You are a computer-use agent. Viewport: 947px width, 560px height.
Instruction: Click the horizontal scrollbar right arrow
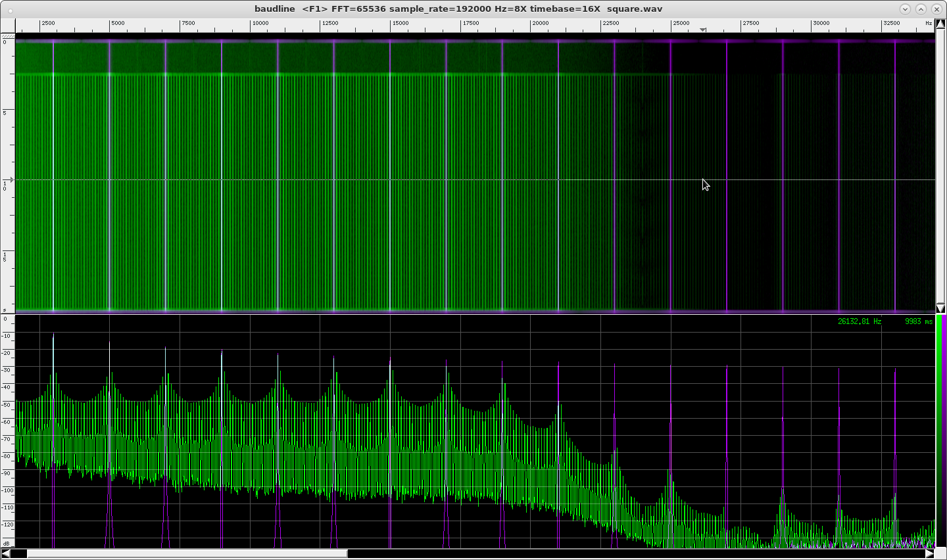pyautogui.click(x=930, y=553)
